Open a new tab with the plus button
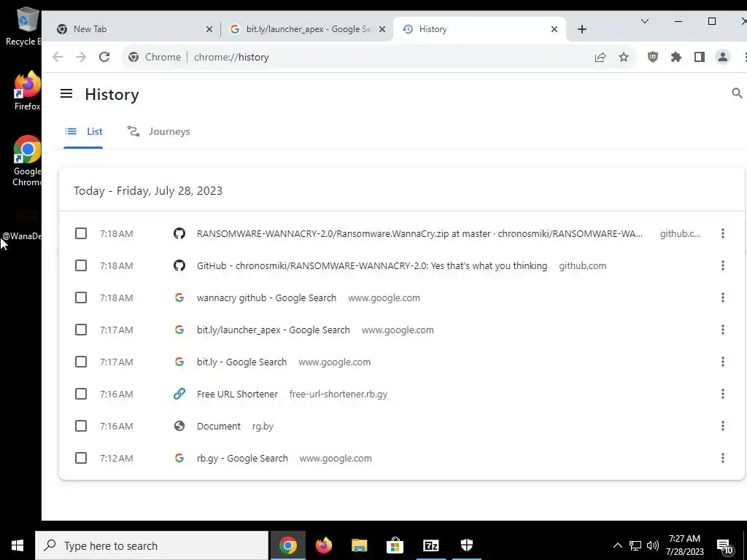 coord(581,29)
